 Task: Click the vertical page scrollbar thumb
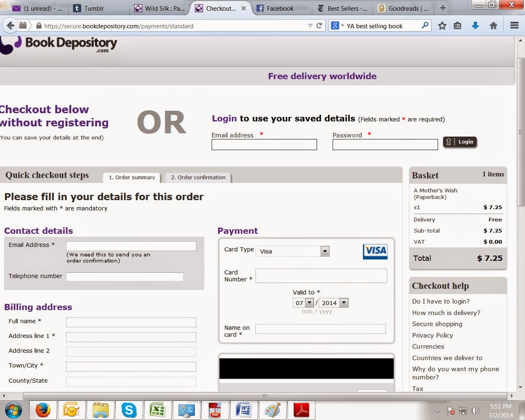520,132
